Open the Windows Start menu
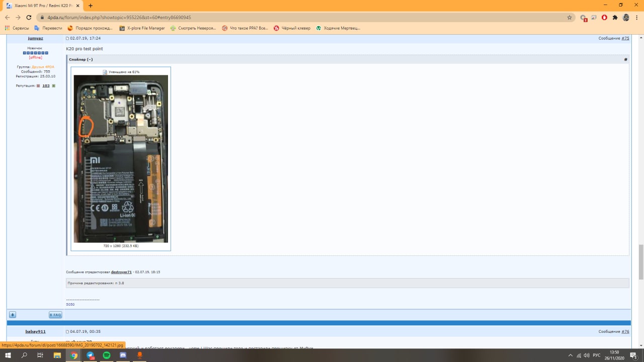 pyautogui.click(x=8, y=355)
